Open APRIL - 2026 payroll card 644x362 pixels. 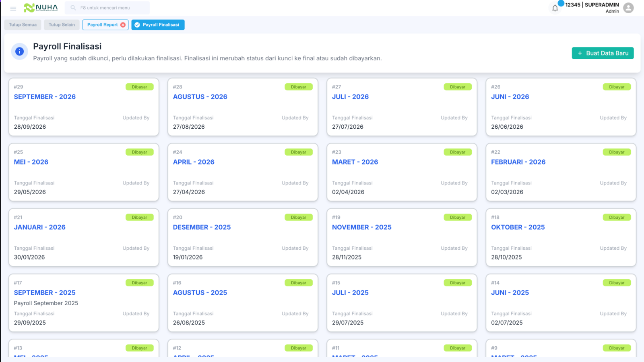(243, 172)
